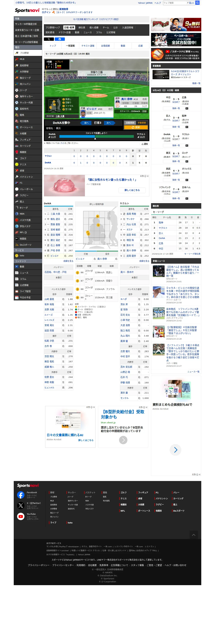Open player 筒香 嘉智 in DeNA lineup
The width and height of the screenshot is (215, 644).
tap(55, 225)
